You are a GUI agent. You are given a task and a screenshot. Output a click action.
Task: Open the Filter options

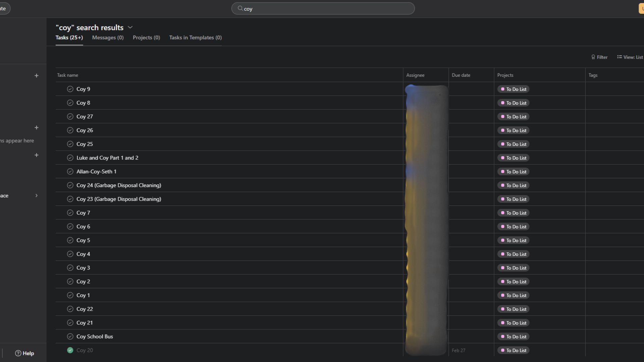point(599,57)
